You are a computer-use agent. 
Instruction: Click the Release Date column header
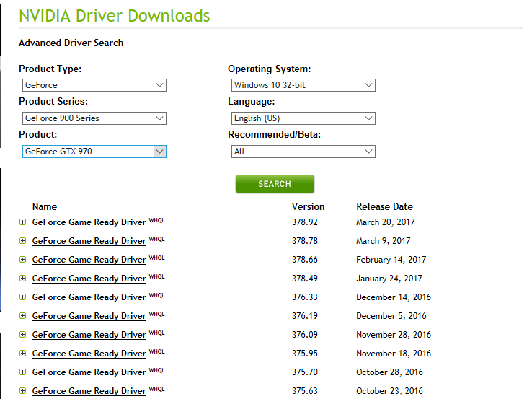pos(384,207)
